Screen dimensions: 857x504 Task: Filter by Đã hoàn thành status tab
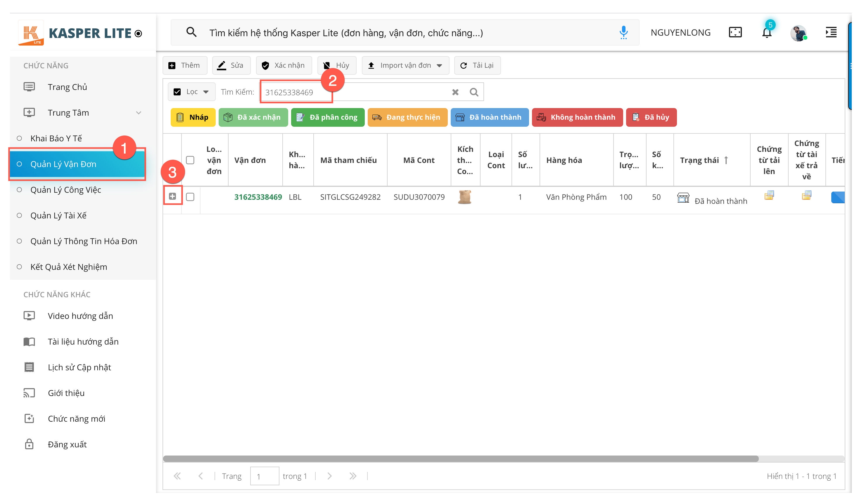tap(489, 117)
